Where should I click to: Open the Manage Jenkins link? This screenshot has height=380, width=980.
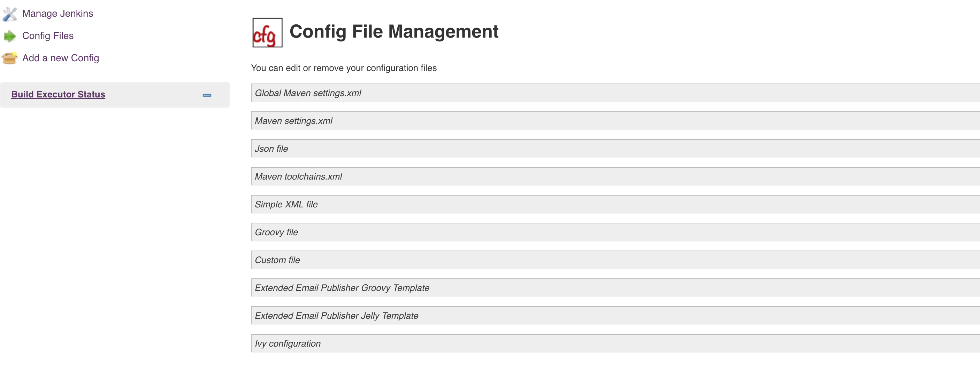coord(58,14)
